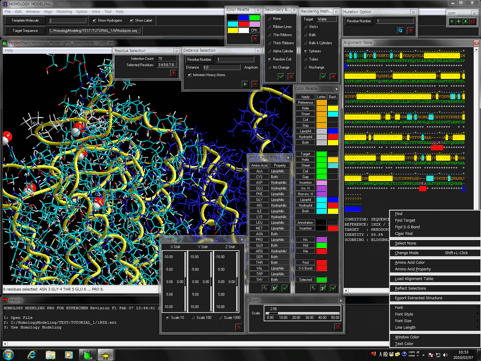Click the CPK button in Color Palette

coord(254,30)
